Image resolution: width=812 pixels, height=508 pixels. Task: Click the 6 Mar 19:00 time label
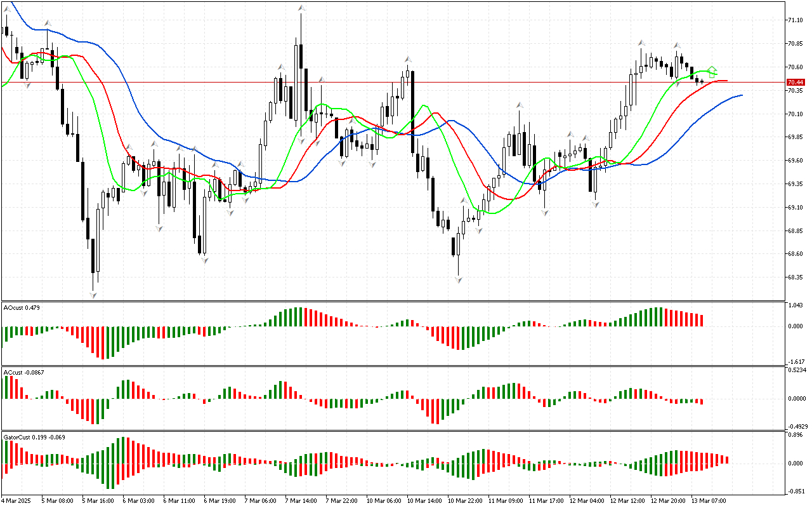pyautogui.click(x=221, y=501)
